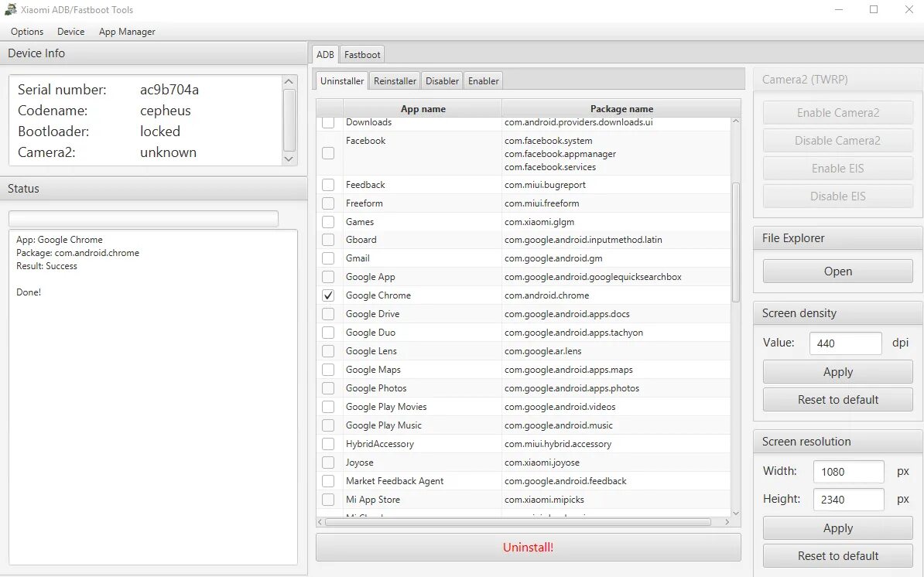Reset screen resolution to default
Screen dimensions: 924x577
838,556
